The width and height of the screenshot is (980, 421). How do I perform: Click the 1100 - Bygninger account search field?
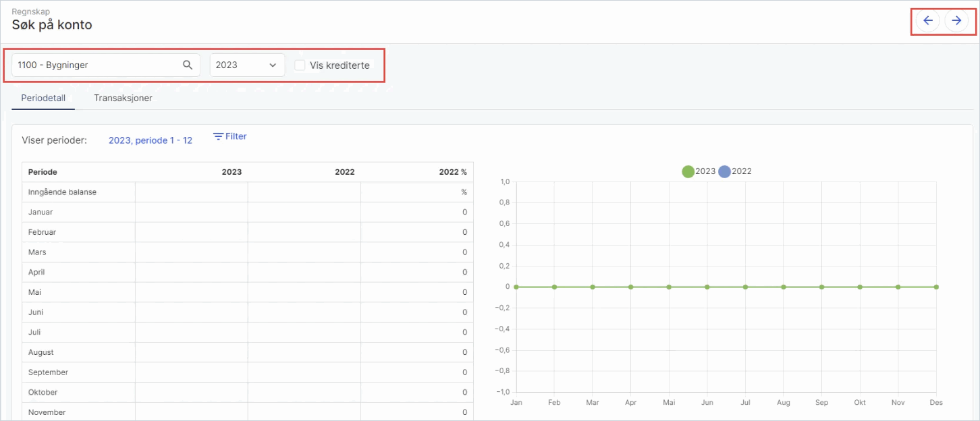106,65
